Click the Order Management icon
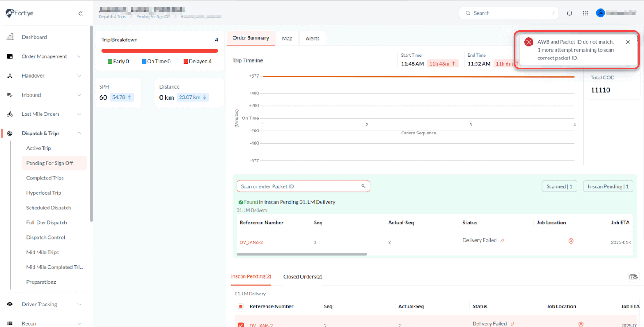Image resolution: width=644 pixels, height=327 pixels. coord(10,56)
